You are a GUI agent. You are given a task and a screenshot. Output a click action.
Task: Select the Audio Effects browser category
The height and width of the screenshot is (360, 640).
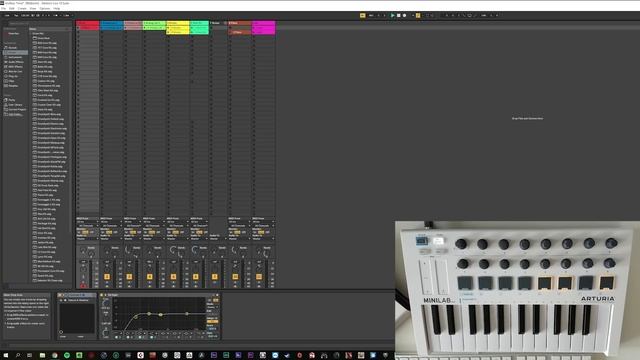16,62
